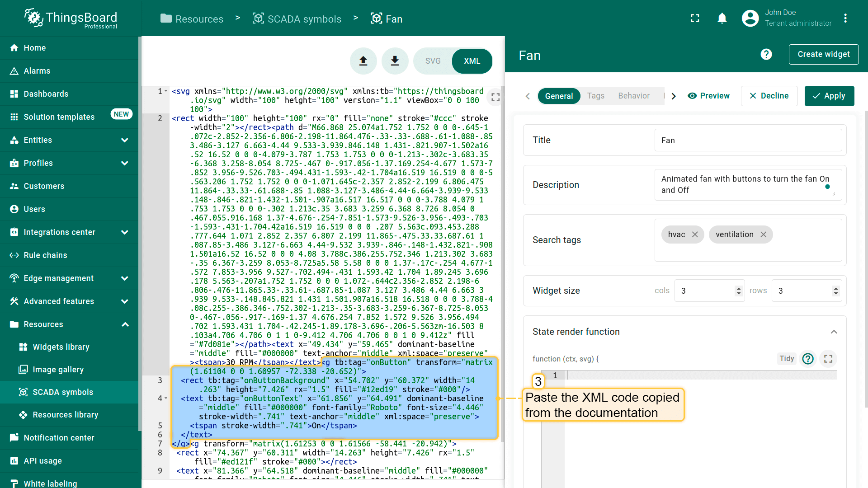This screenshot has width=868, height=488.
Task: Collapse the Resources sidebar section
Action: 125,324
